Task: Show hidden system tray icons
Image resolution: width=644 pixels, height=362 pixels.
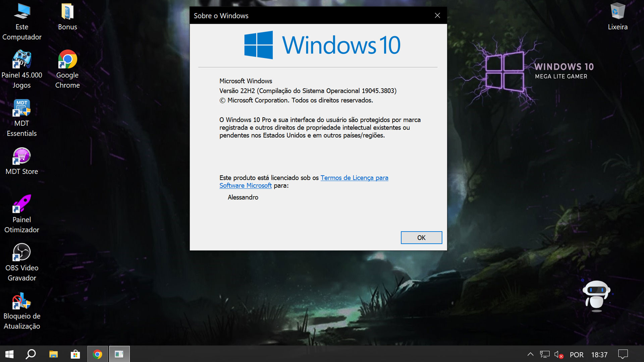Action: tap(530, 354)
